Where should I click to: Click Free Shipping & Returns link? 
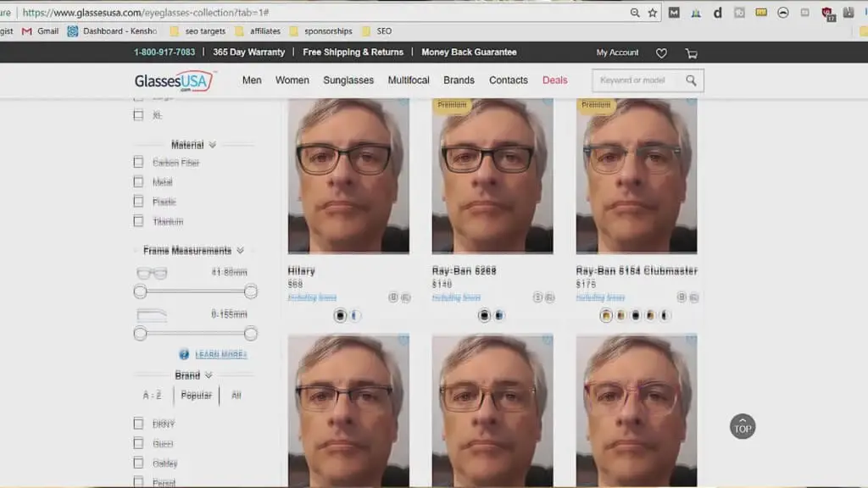pyautogui.click(x=353, y=52)
